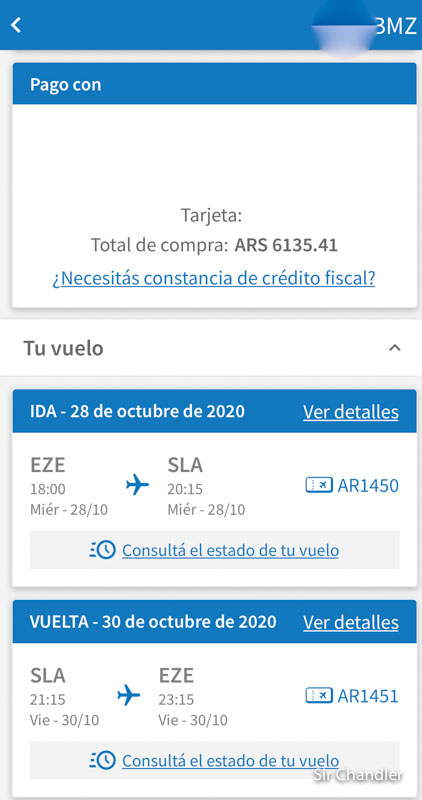This screenshot has width=422, height=800.
Task: Open flight number AR1451
Action: (x=368, y=695)
